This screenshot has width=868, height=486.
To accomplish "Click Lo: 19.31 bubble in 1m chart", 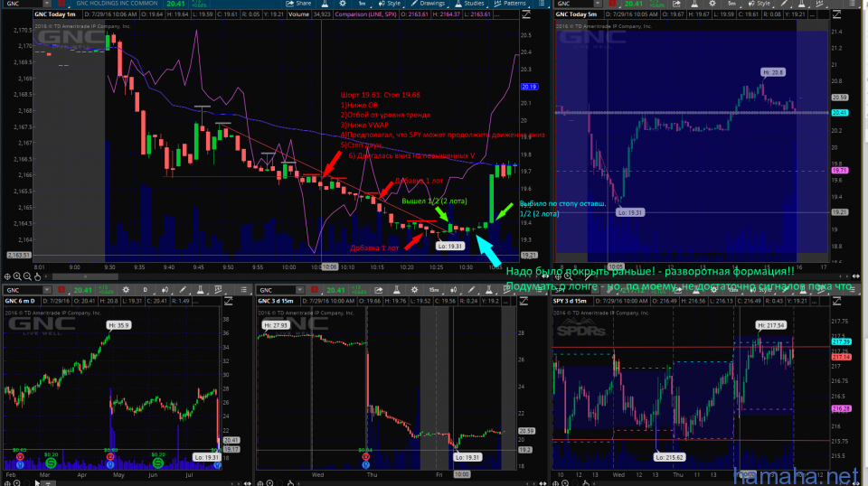I will 449,246.
